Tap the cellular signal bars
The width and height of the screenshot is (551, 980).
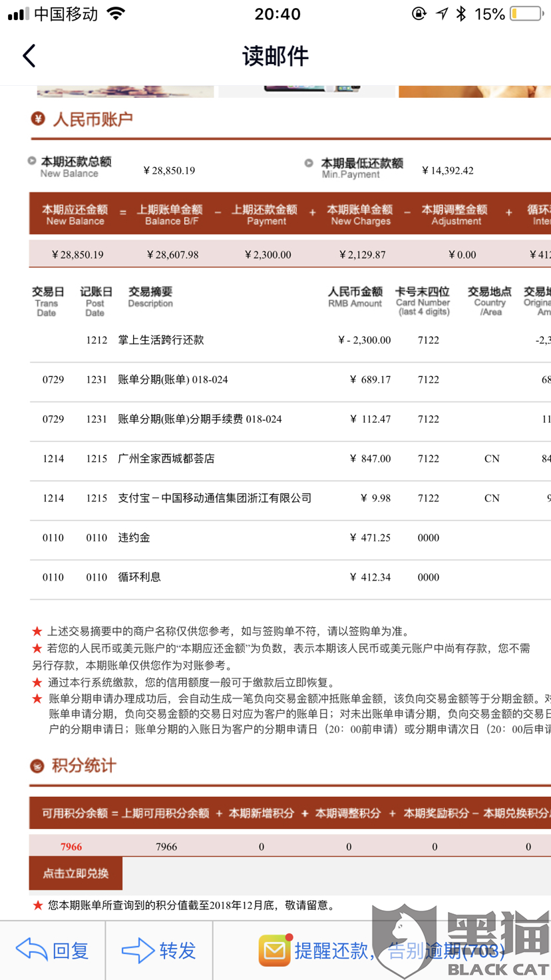pyautogui.click(x=18, y=14)
